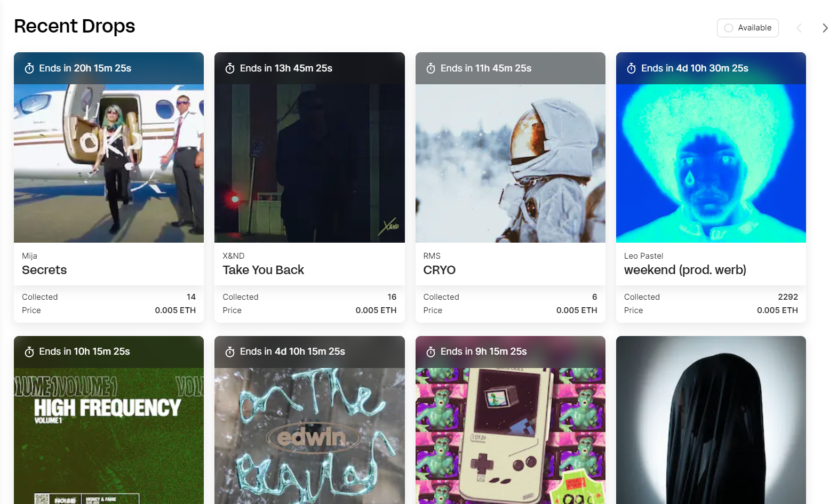837x504 pixels.
Task: Open the blue afro portrait artwork
Action: [x=711, y=163]
